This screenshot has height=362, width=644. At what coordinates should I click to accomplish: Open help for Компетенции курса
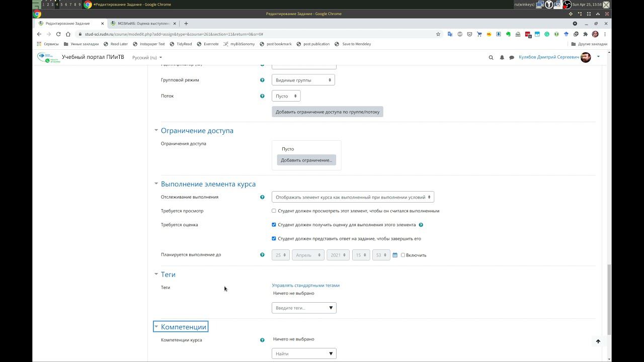pyautogui.click(x=262, y=340)
